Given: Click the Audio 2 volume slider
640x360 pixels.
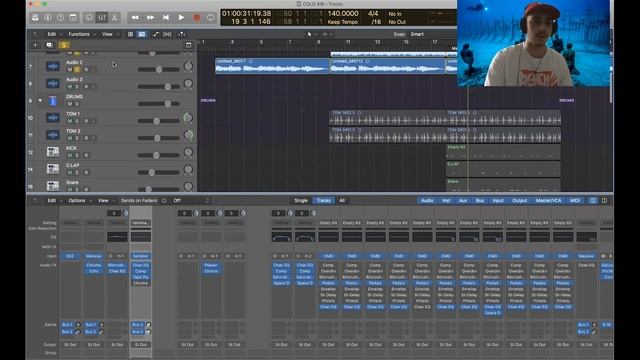Looking at the screenshot, I should [159, 70].
